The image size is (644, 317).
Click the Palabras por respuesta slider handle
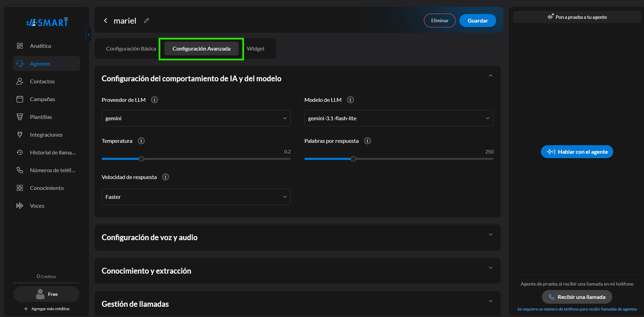click(x=353, y=159)
